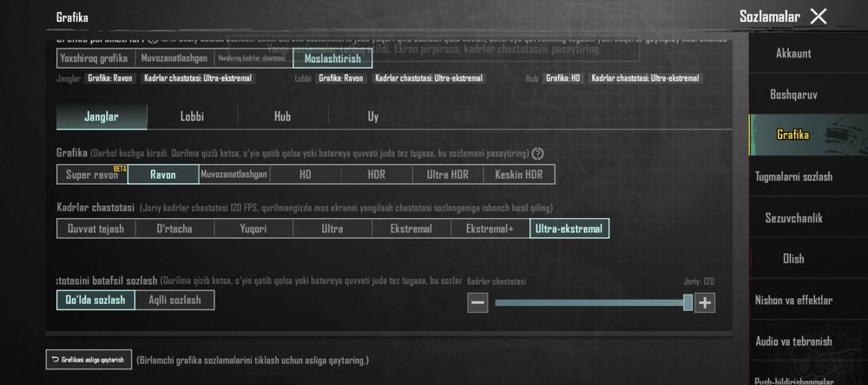Set frame rate to Quvvat tejash
This screenshot has height=385, width=868.
click(95, 229)
